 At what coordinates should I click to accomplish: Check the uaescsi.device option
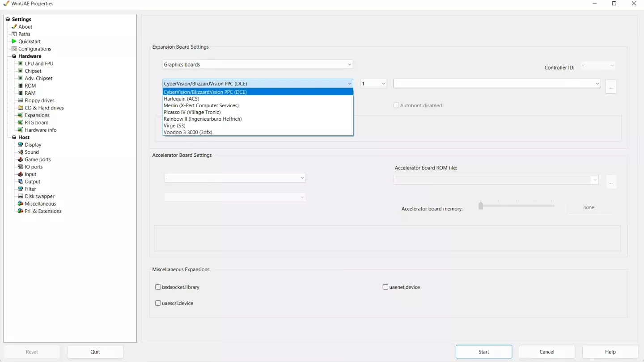158,303
